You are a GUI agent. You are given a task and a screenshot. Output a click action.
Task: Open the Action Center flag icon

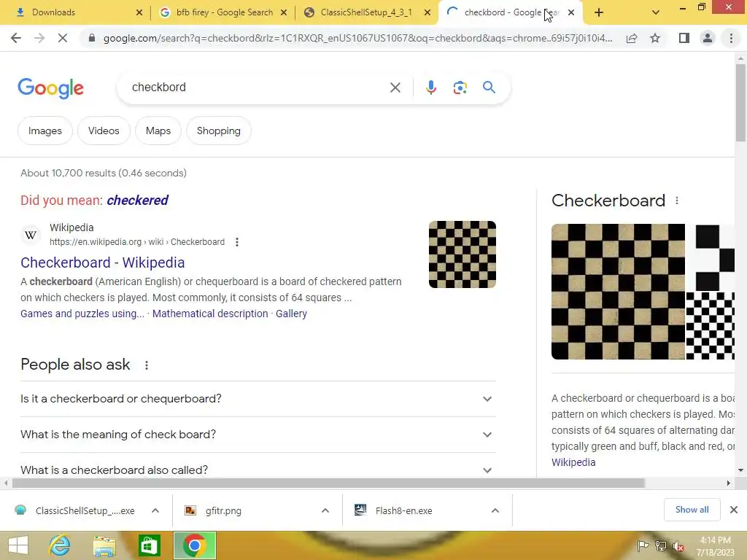643,545
